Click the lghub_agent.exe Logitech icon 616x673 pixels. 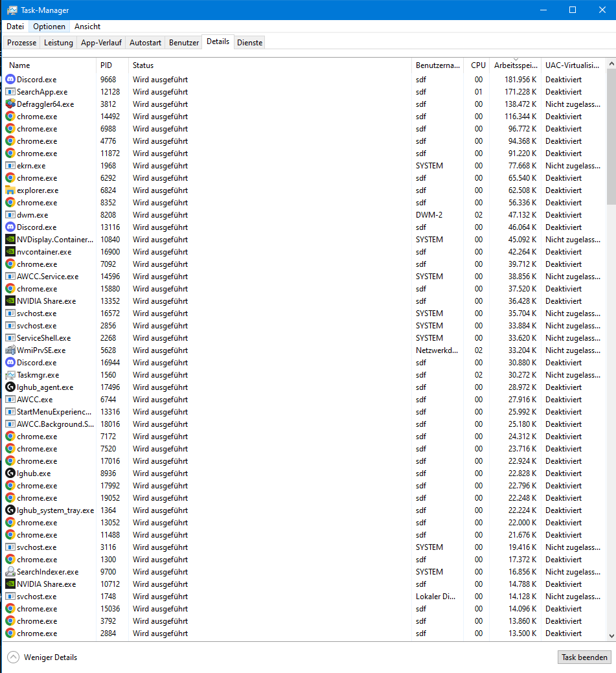(10, 387)
